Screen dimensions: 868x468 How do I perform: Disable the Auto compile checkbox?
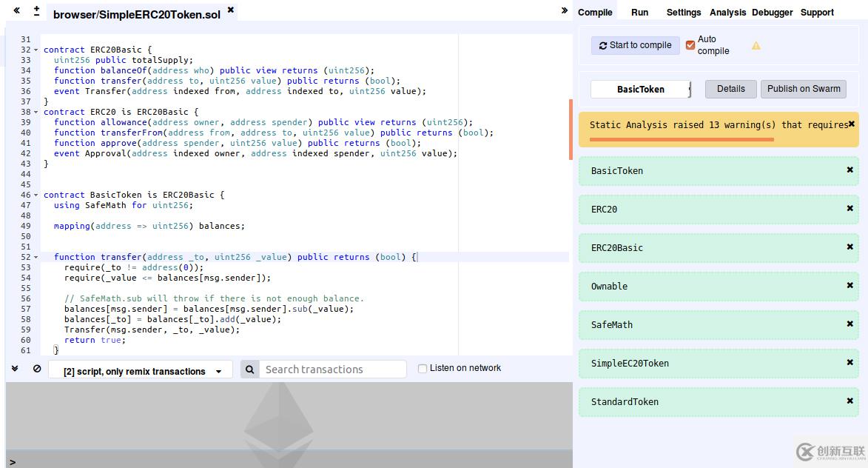(690, 45)
